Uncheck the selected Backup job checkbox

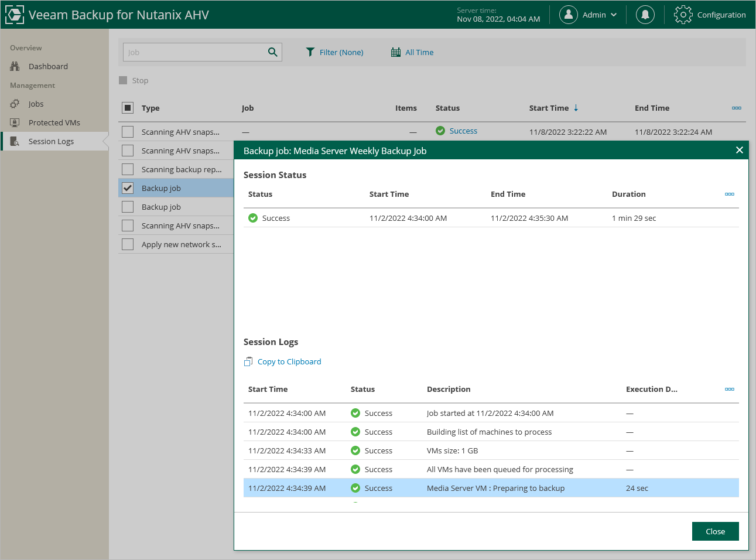point(128,188)
